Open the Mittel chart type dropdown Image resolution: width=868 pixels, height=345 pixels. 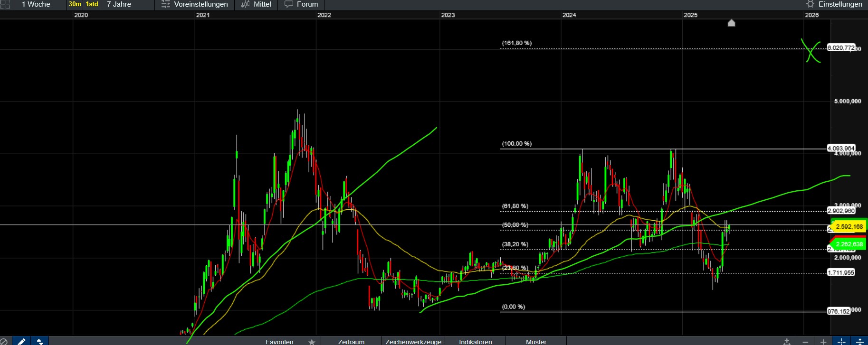pyautogui.click(x=262, y=4)
